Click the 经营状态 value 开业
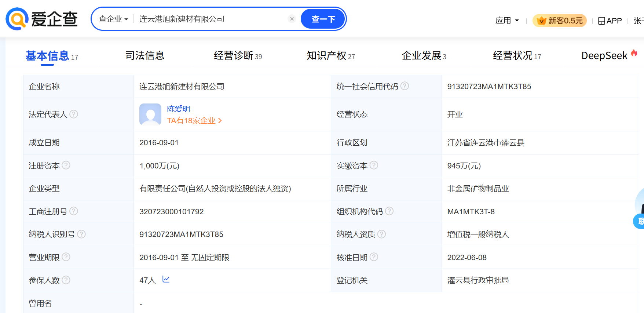The height and width of the screenshot is (313, 644). [455, 114]
